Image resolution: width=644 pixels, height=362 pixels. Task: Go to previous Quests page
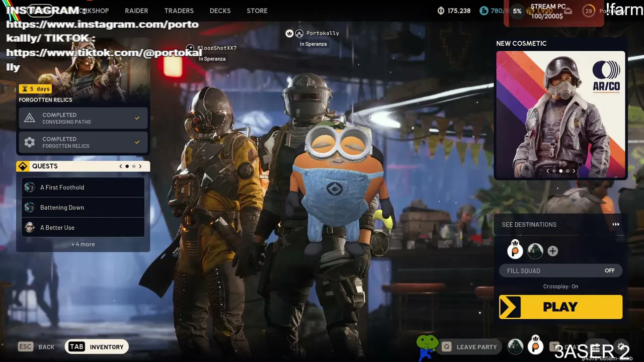click(120, 166)
